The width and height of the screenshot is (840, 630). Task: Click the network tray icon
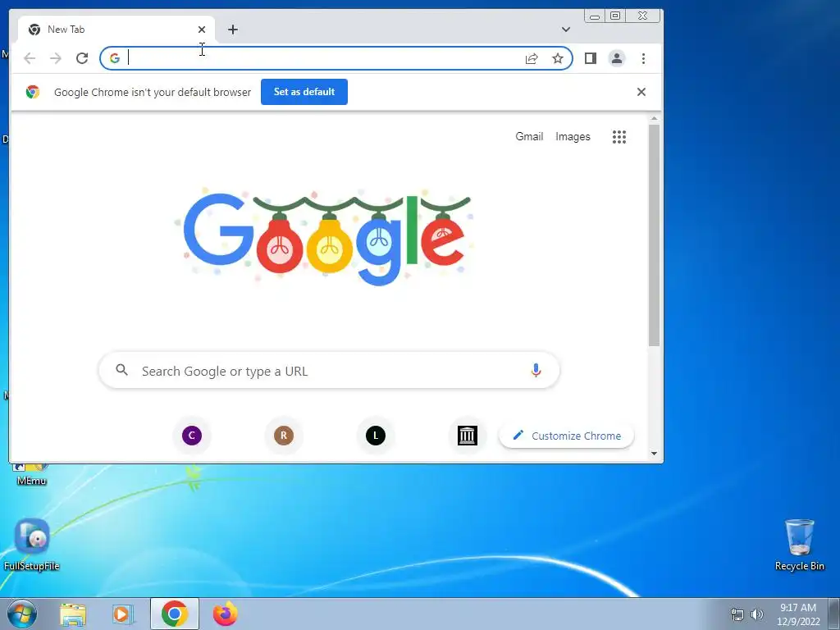(737, 614)
